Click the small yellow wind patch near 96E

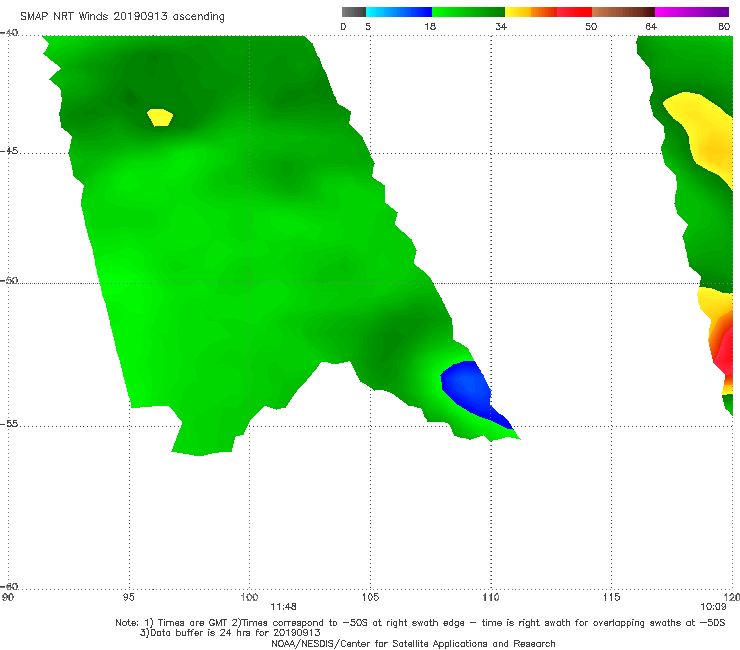point(160,118)
